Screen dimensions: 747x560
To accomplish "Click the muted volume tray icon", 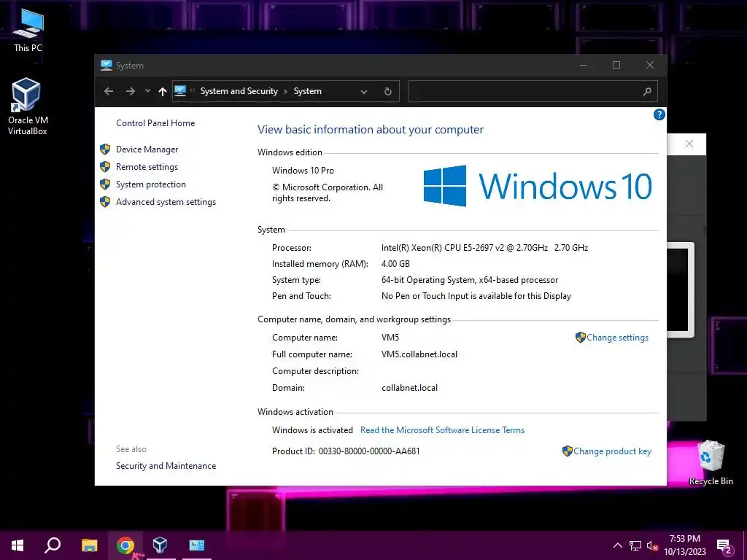I will click(652, 545).
